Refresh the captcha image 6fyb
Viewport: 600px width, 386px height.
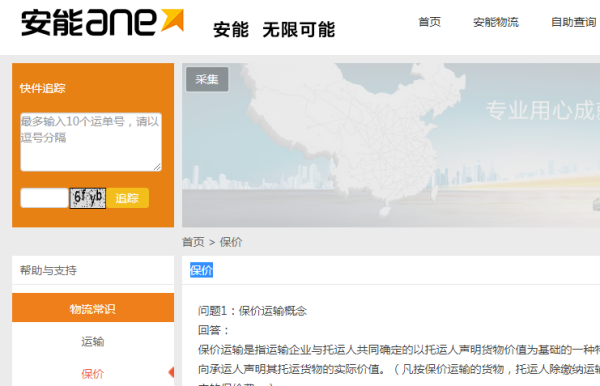coord(88,198)
